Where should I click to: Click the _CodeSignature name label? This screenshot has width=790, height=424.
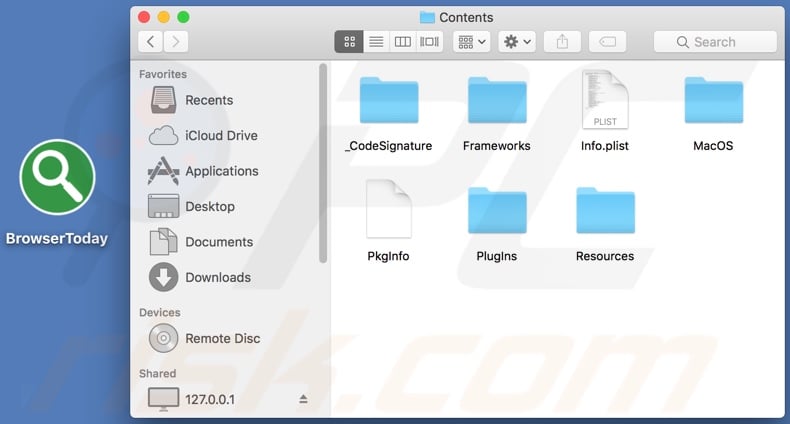(388, 146)
